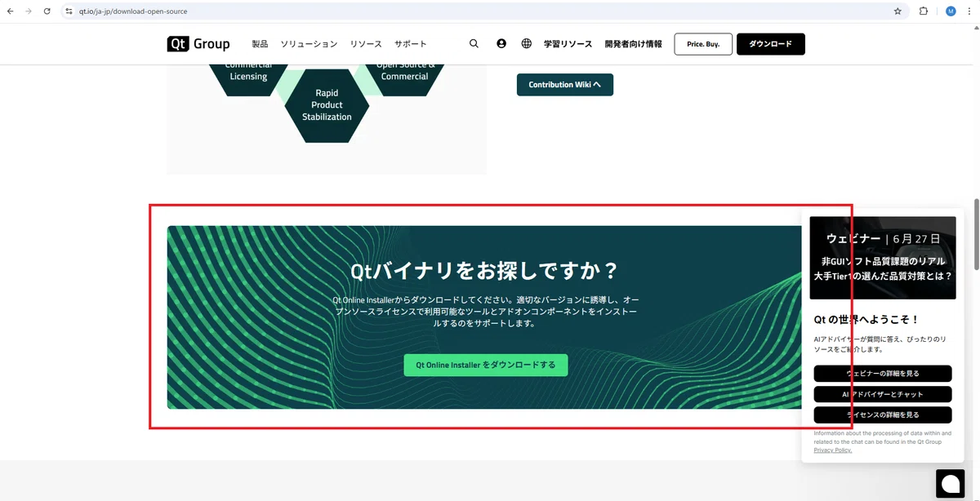
Task: Open browser extensions puzzle icon
Action: tap(924, 11)
